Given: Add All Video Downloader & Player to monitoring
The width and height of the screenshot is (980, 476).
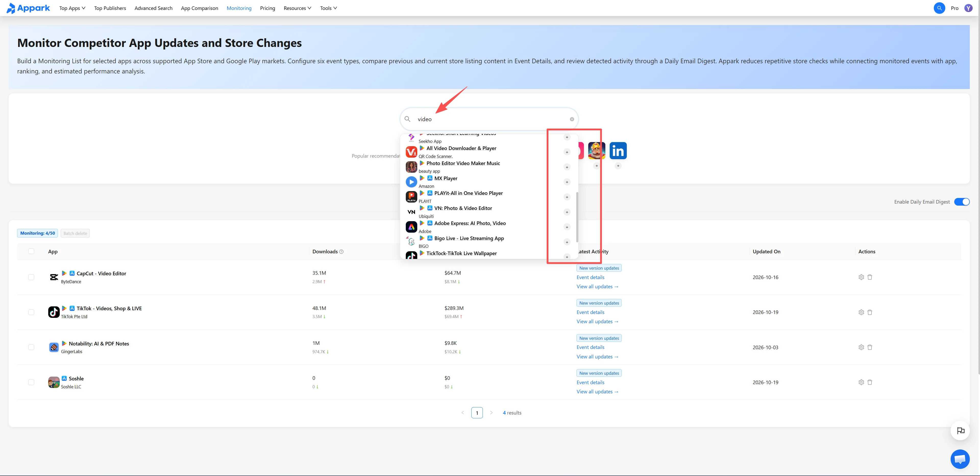Looking at the screenshot, I should coord(567,152).
